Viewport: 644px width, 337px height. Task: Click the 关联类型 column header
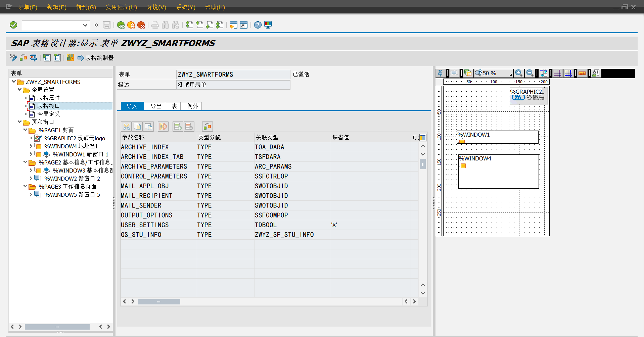pos(292,137)
